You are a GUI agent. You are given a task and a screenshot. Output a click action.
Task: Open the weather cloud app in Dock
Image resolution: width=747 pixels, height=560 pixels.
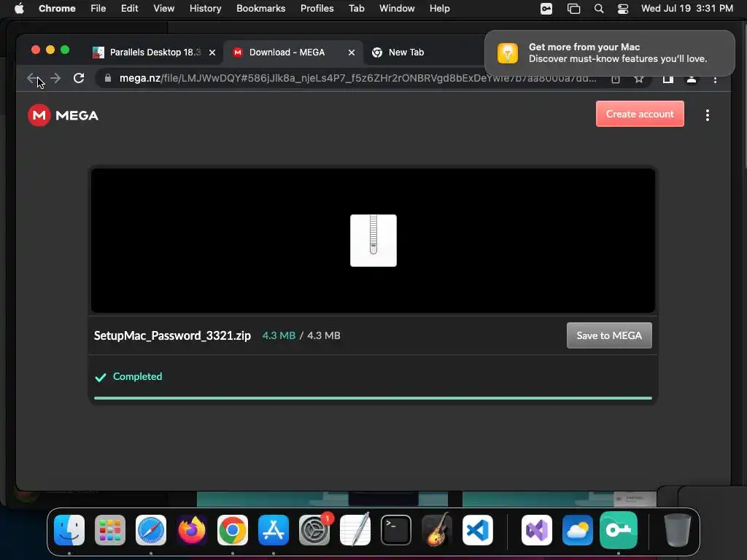click(x=578, y=530)
